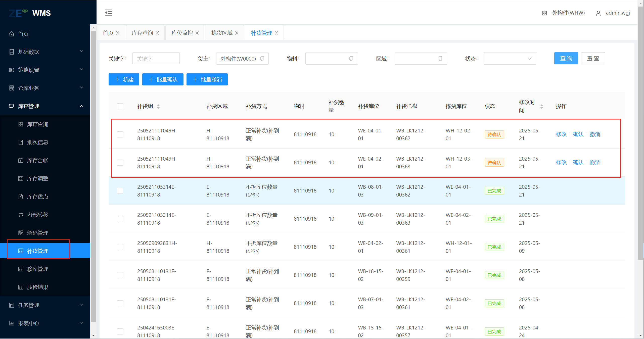This screenshot has width=644, height=339.
Task: Click the sidebar collapse hamburger icon
Action: tap(109, 13)
